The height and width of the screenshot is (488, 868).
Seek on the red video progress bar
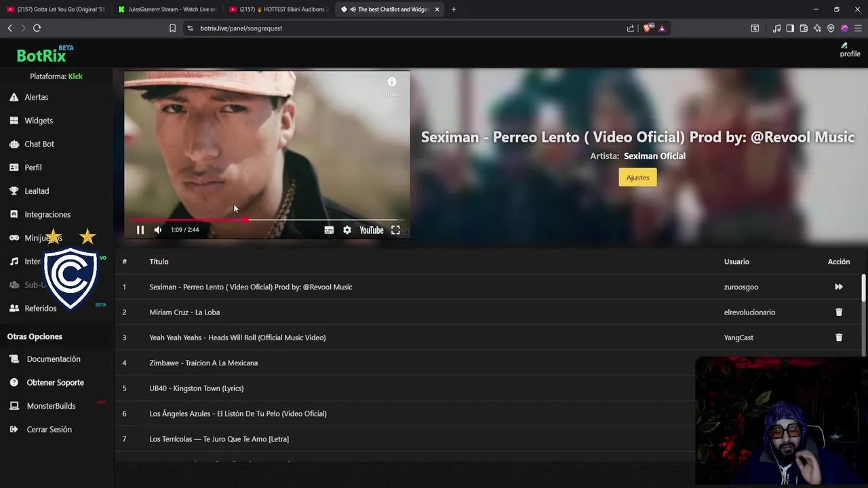pyautogui.click(x=267, y=220)
